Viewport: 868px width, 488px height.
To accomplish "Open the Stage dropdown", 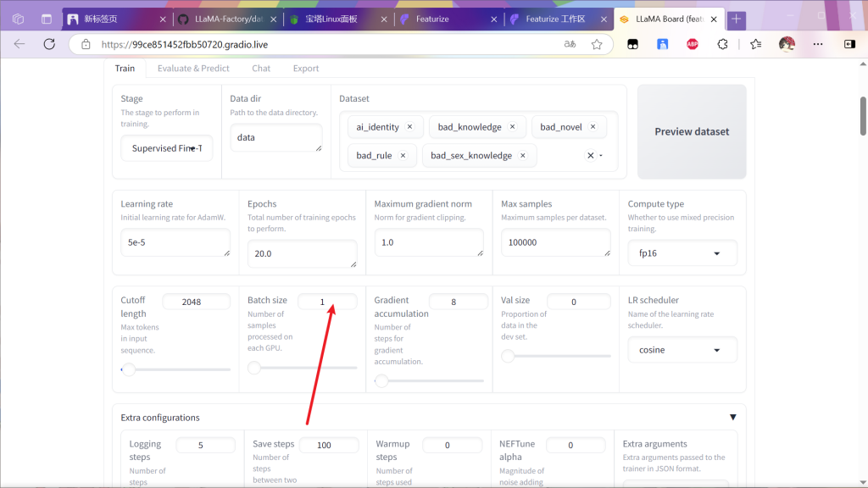I will point(167,148).
